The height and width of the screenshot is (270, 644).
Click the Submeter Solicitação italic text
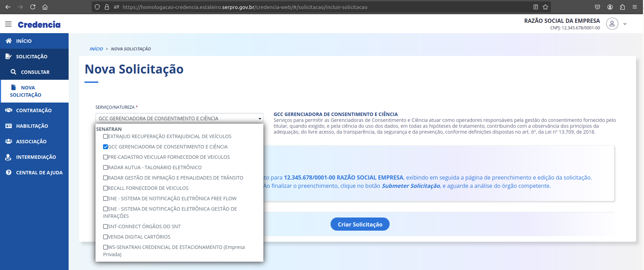(411, 186)
